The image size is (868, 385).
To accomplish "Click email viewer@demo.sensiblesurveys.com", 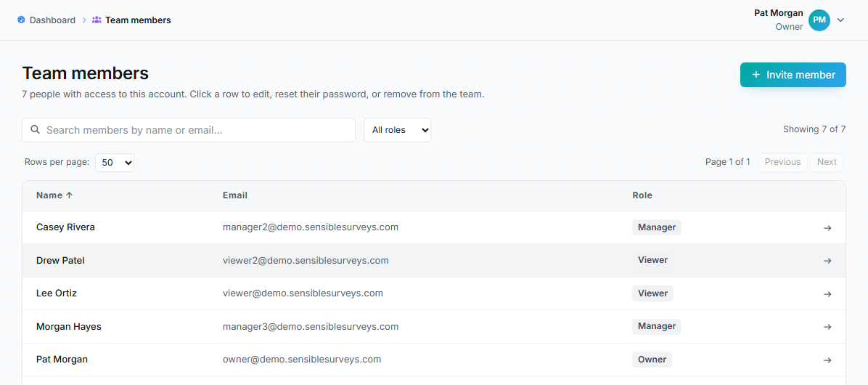I will (303, 293).
